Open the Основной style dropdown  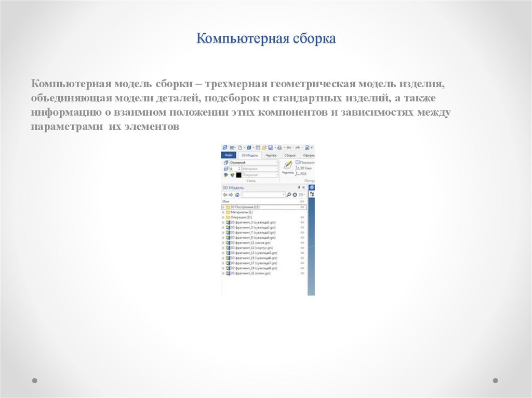(x=254, y=162)
